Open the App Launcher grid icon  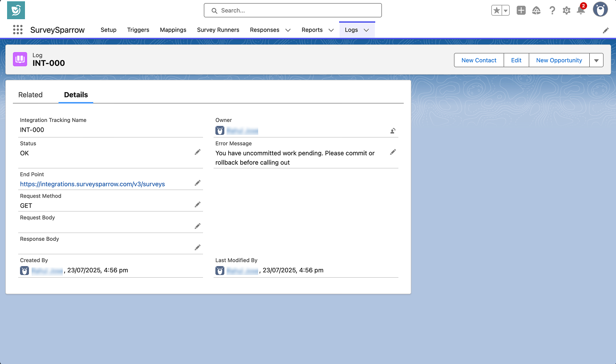pyautogui.click(x=18, y=30)
